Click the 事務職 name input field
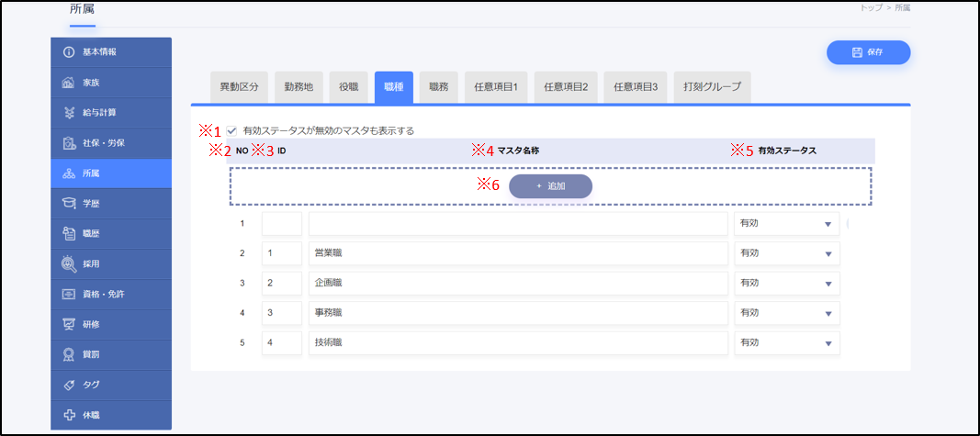 point(518,314)
